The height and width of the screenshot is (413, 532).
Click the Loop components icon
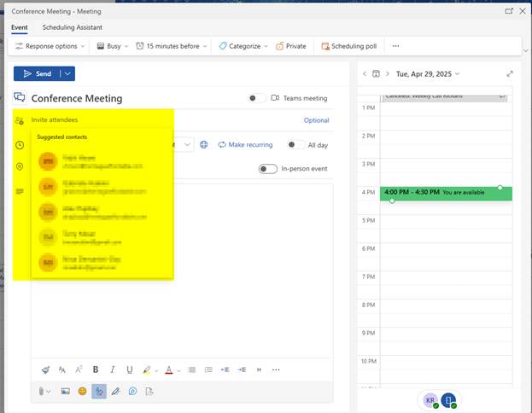click(x=132, y=392)
